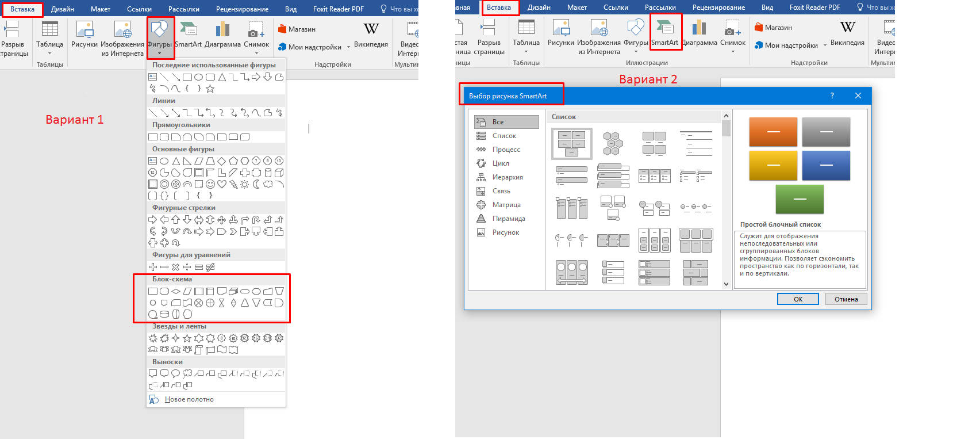Choose the crescent moon shape
Viewport: 980px width, 439px height.
(x=256, y=184)
